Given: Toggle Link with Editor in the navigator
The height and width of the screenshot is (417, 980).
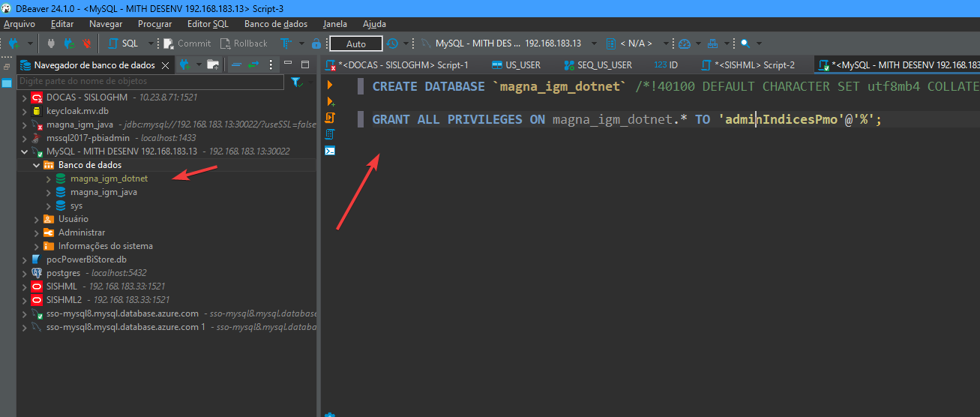Looking at the screenshot, I should 253,65.
